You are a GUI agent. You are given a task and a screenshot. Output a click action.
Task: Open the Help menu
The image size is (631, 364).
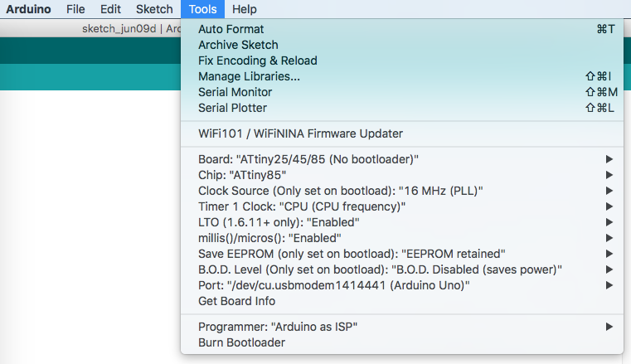(245, 9)
